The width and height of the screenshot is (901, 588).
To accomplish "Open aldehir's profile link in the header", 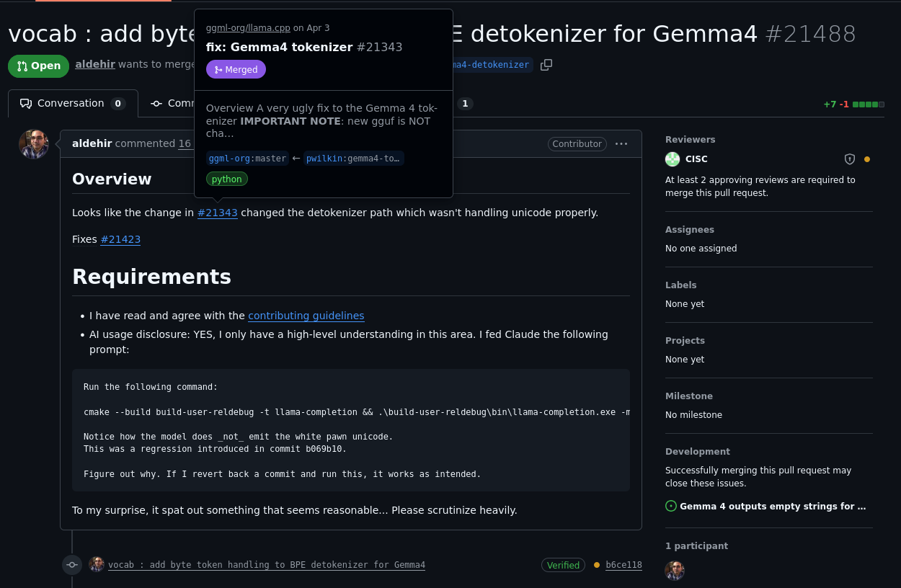I will point(95,64).
